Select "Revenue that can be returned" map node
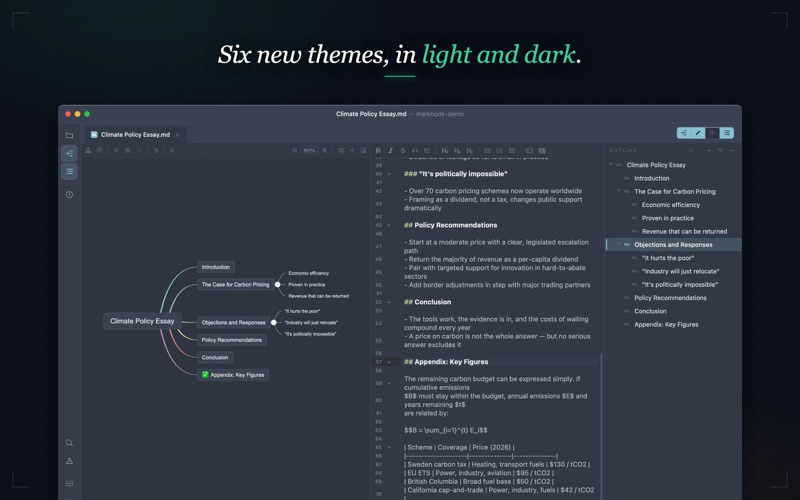This screenshot has width=800, height=500. click(x=318, y=296)
